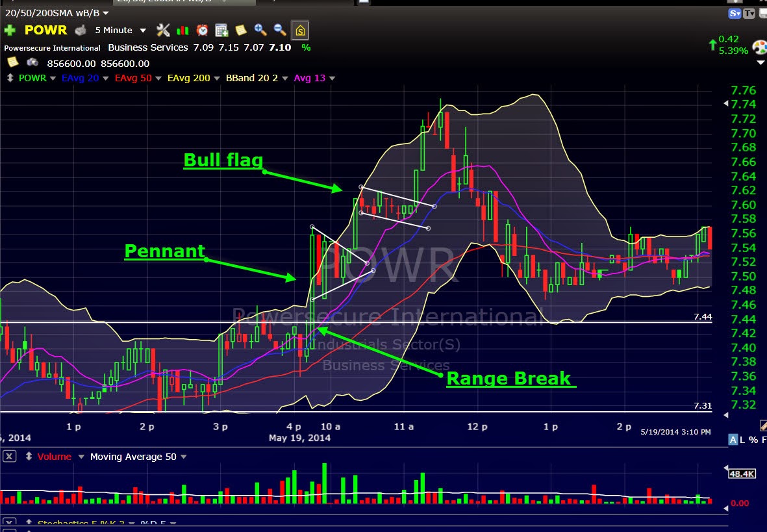The image size is (767, 532).
Task: Toggle the yellow S house icon button
Action: click(x=300, y=31)
